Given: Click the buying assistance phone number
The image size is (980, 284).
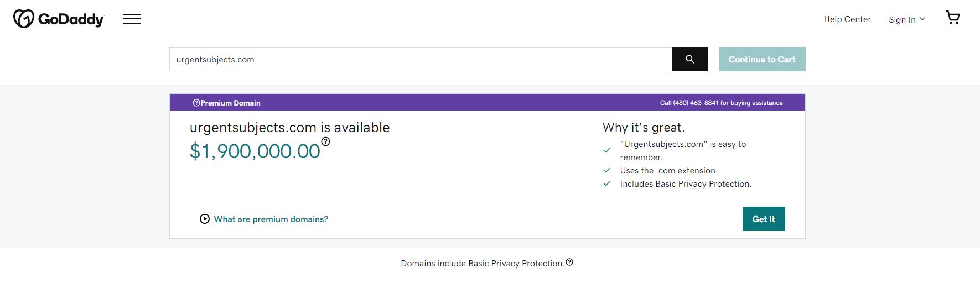Looking at the screenshot, I should click(696, 103).
